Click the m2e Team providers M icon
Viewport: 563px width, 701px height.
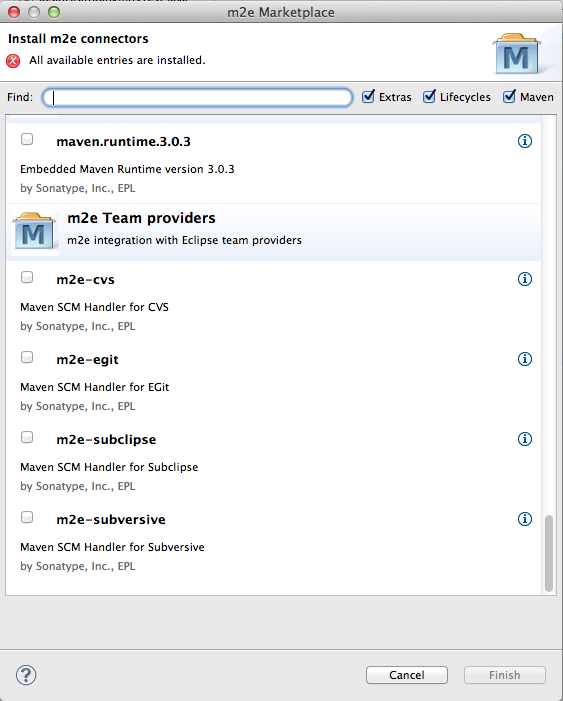34,231
